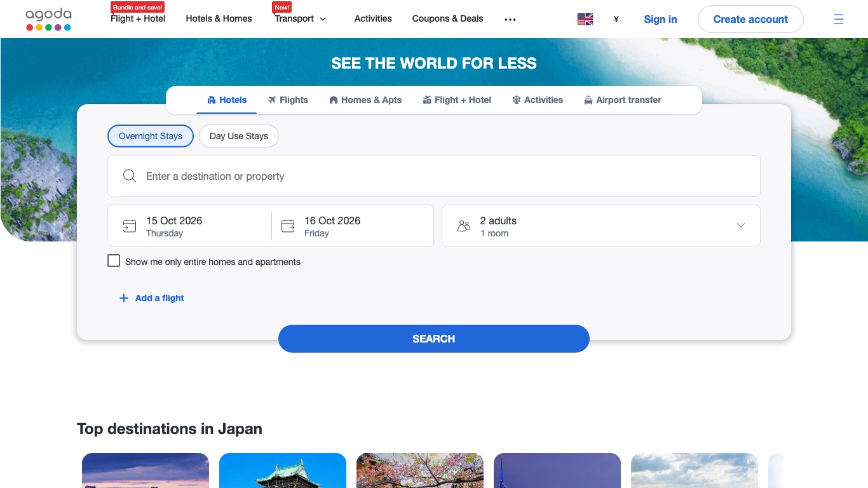
Task: Open Hotels & Homes menu item
Action: 219,19
